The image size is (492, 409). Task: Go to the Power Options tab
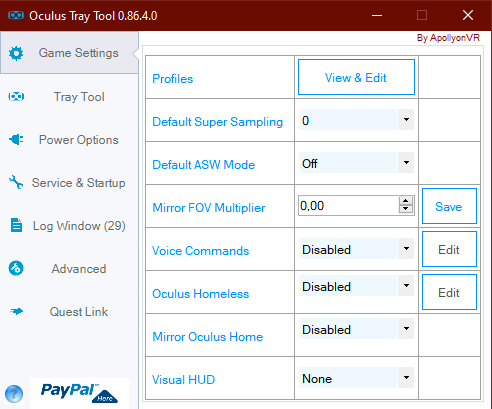point(69,140)
